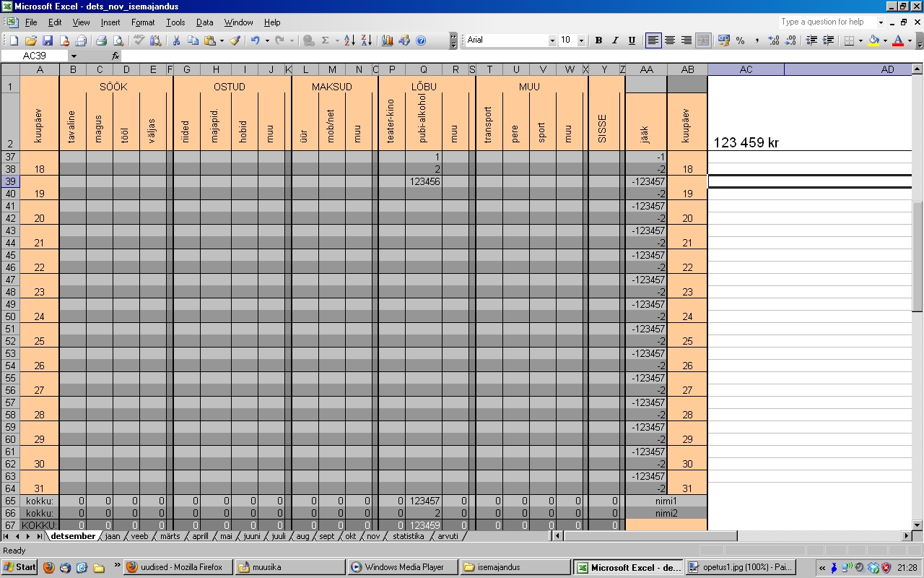The image size is (924, 578).
Task: Copy the selection using the toolbar
Action: (x=192, y=40)
